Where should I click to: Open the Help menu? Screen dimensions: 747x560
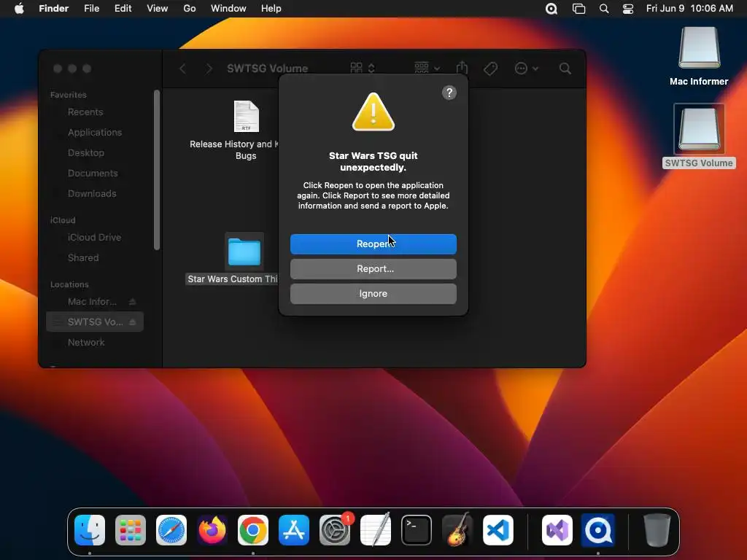[271, 9]
